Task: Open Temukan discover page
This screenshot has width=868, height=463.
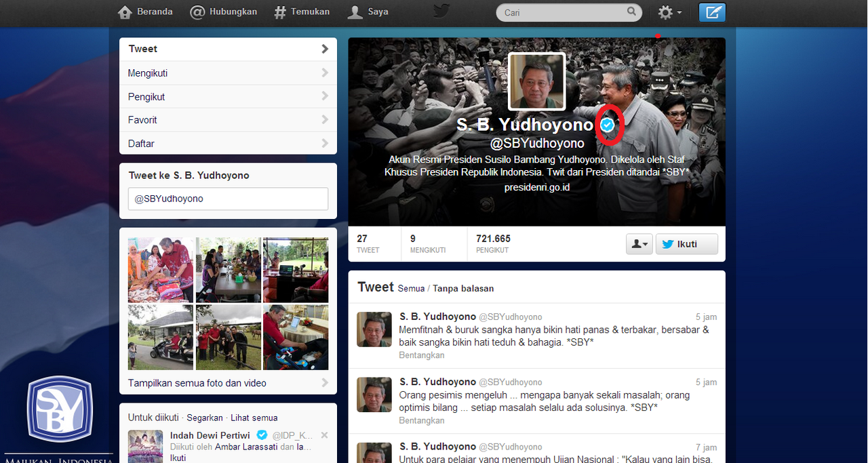Action: 302,12
